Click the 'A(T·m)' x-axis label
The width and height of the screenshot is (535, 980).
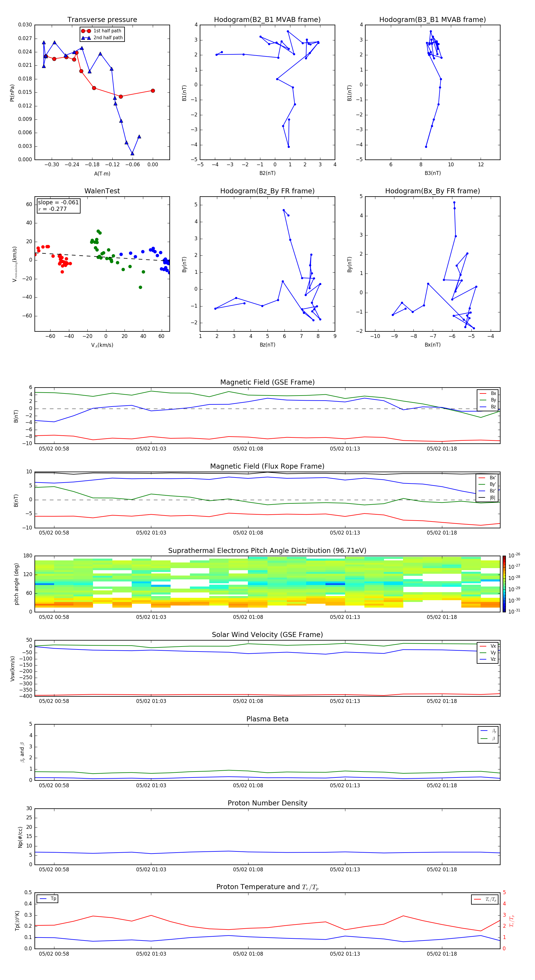(102, 173)
